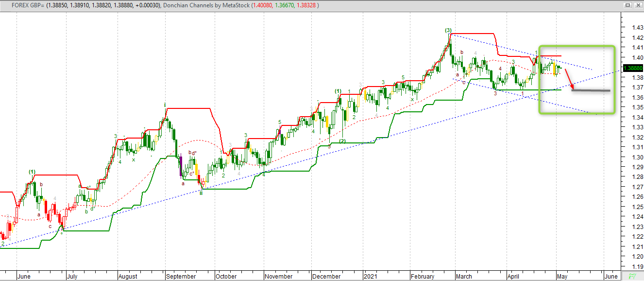The image size is (644, 281).
Task: Select the (3) wave label at chart peak
Action: pyautogui.click(x=448, y=30)
